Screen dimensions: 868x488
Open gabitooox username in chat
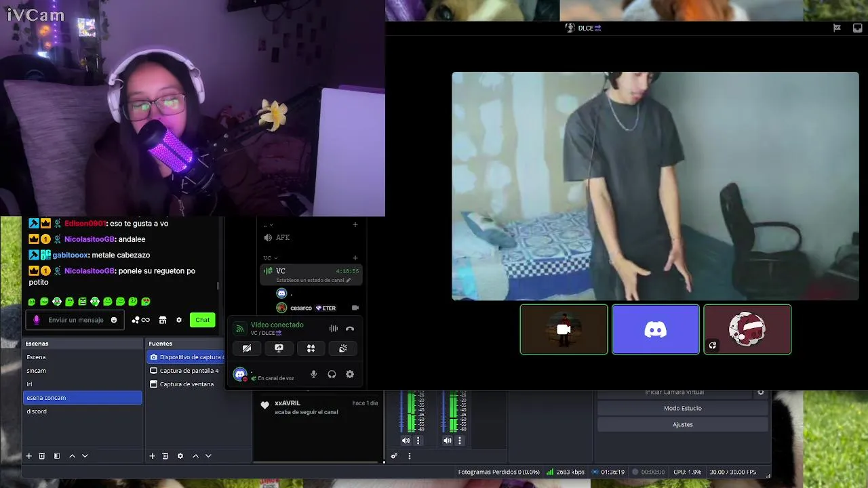(71, 255)
